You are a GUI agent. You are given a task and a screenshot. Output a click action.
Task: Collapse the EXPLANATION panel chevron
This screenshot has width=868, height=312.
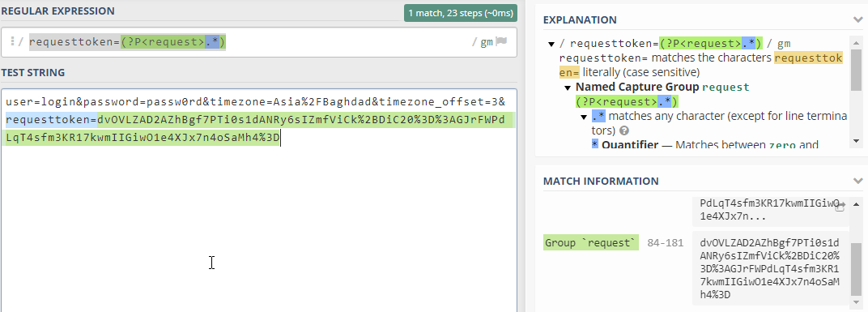click(x=858, y=20)
